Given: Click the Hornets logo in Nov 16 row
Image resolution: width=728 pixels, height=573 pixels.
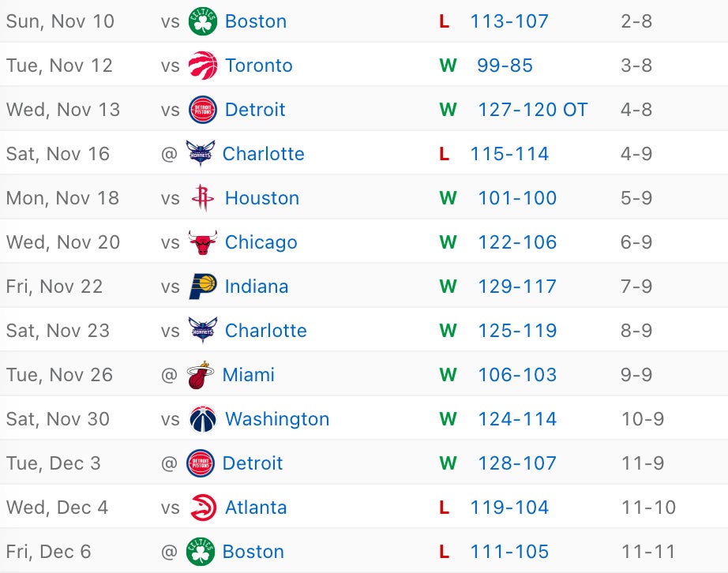Looking at the screenshot, I should click(201, 154).
